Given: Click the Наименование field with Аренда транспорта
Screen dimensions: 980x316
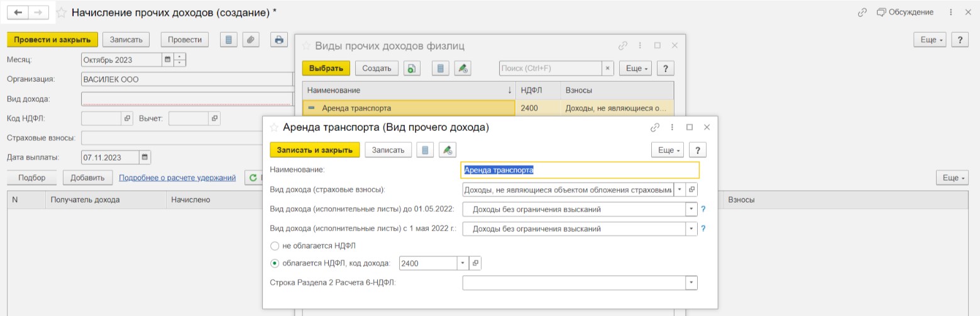Looking at the screenshot, I should (x=580, y=170).
